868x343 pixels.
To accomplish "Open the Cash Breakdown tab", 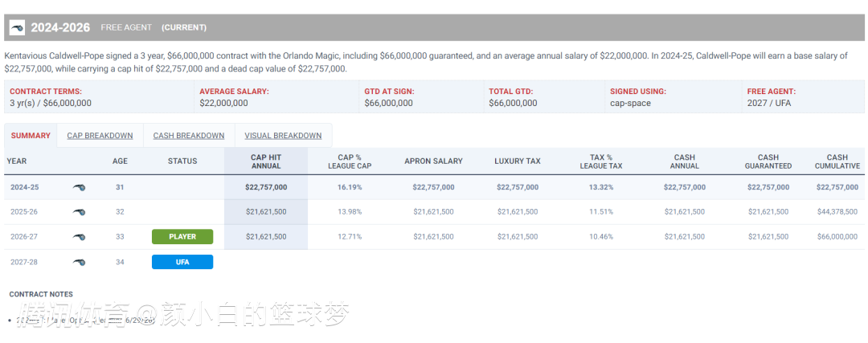I will coord(189,136).
